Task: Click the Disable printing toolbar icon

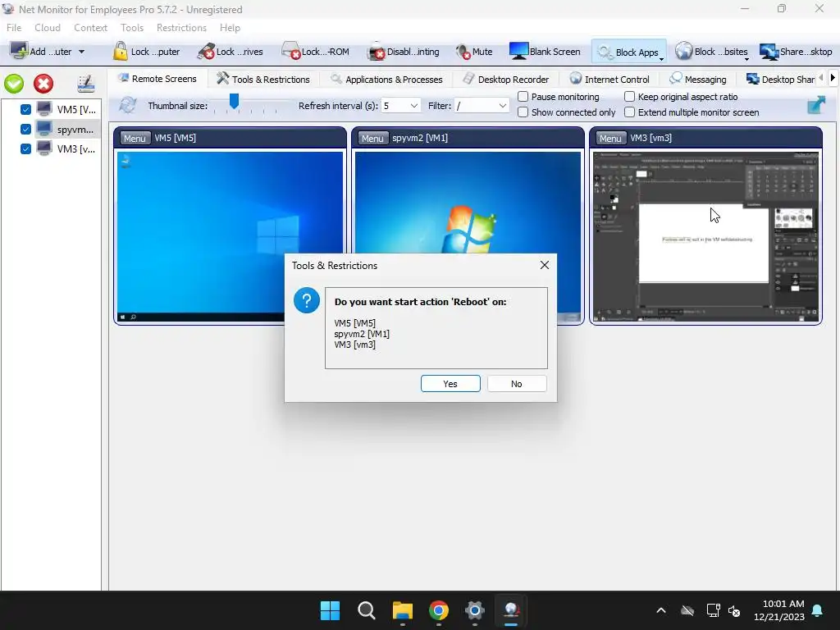Action: (x=377, y=52)
